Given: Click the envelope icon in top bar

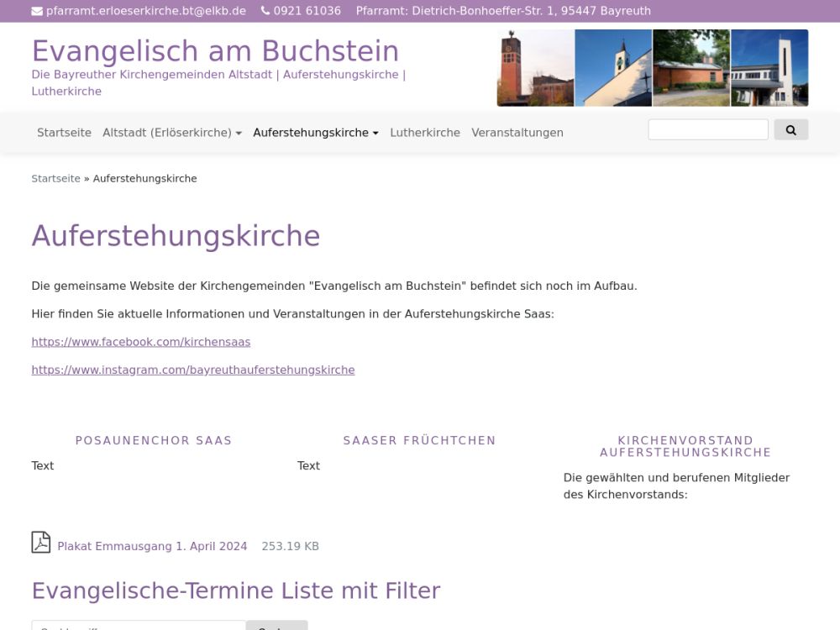Looking at the screenshot, I should tap(37, 11).
